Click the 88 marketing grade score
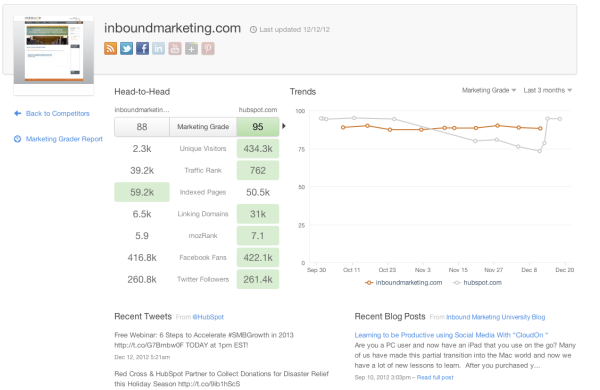 tap(142, 127)
